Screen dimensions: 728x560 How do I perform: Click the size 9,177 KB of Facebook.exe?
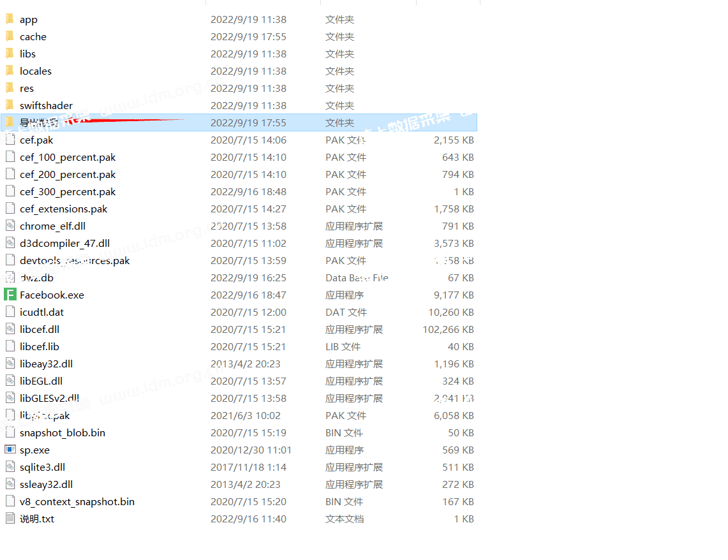click(454, 295)
